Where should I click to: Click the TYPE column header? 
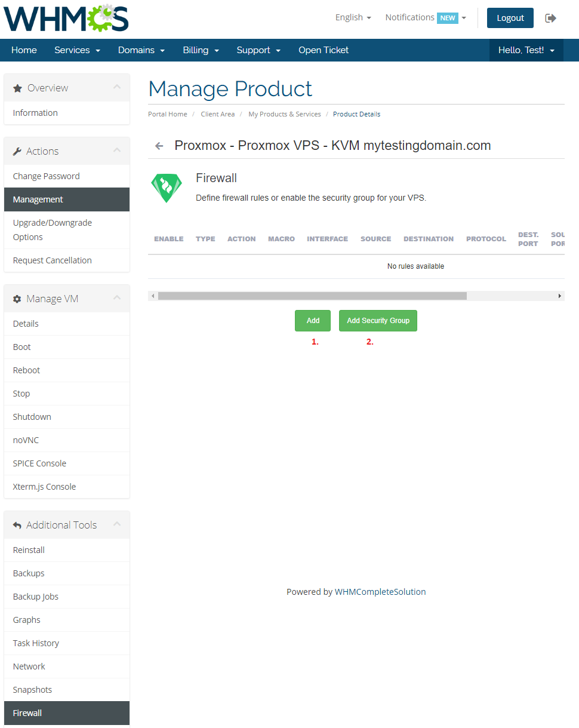[205, 239]
